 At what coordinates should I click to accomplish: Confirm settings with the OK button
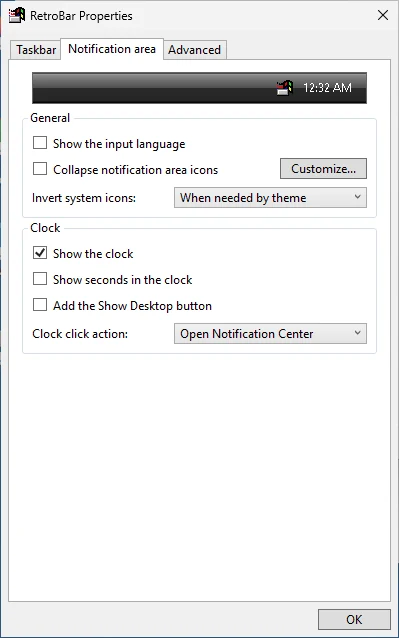coord(354,619)
